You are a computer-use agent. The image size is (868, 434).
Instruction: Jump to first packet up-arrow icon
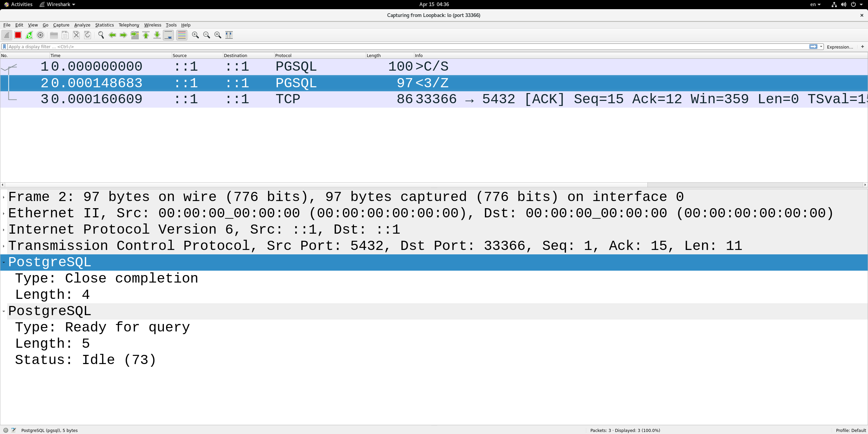click(146, 35)
